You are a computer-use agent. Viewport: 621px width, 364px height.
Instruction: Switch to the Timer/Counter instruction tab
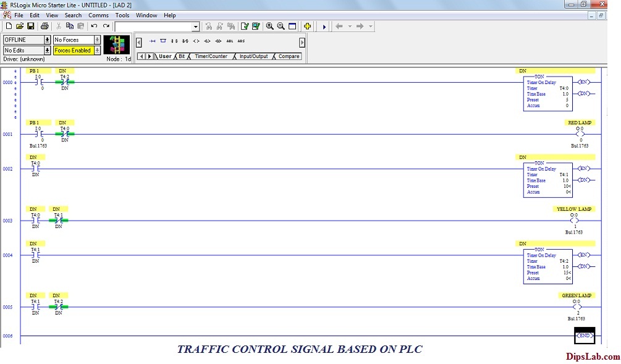tap(211, 56)
